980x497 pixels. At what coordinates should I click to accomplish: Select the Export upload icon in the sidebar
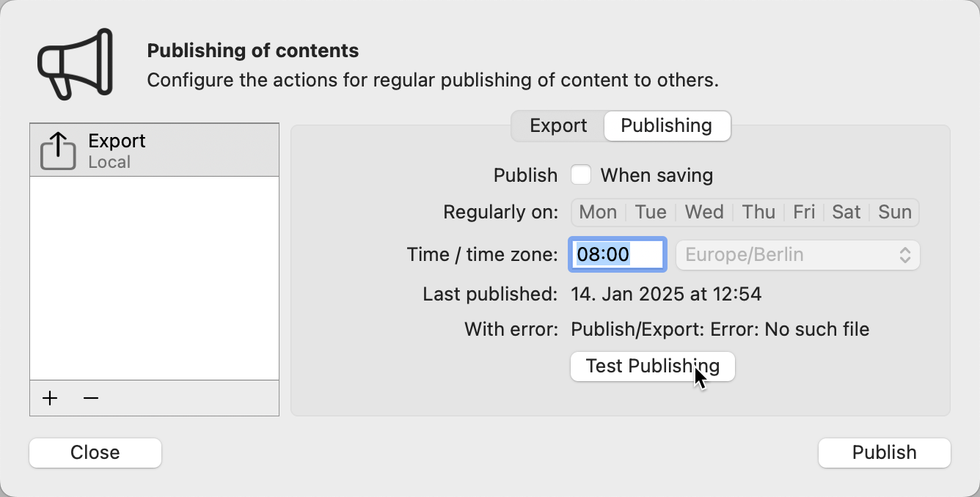coord(57,149)
